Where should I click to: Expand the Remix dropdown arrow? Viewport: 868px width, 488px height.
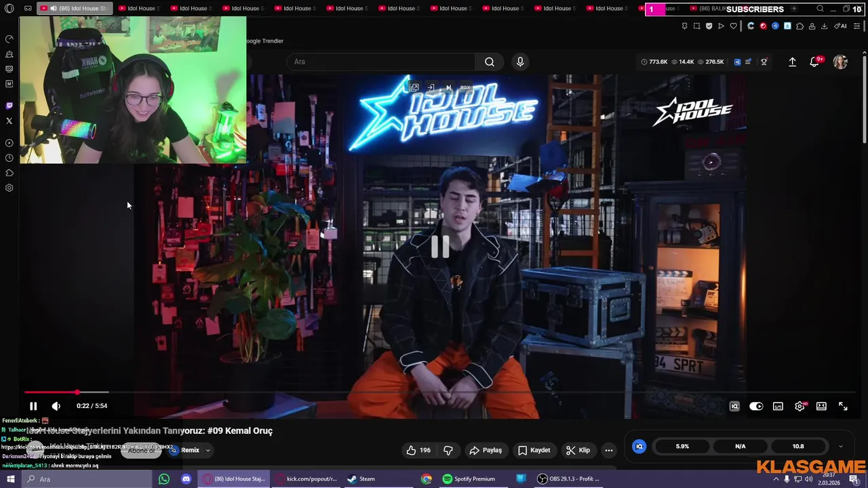tap(208, 450)
